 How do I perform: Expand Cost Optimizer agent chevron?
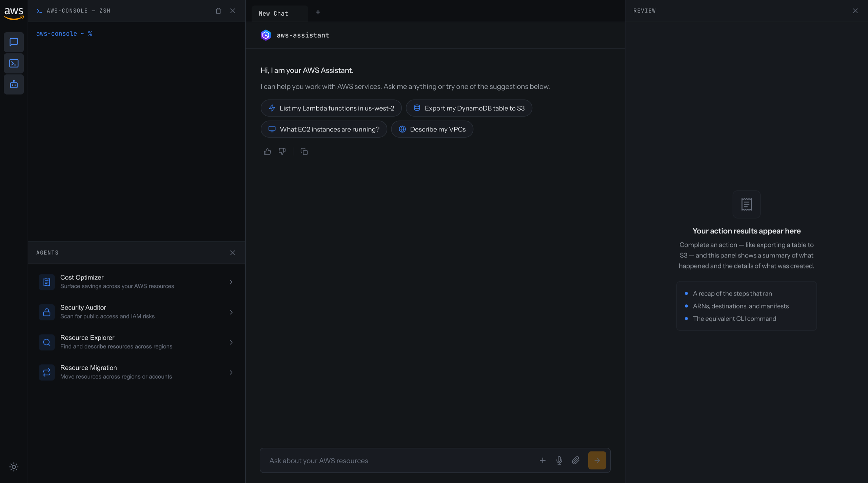(231, 282)
